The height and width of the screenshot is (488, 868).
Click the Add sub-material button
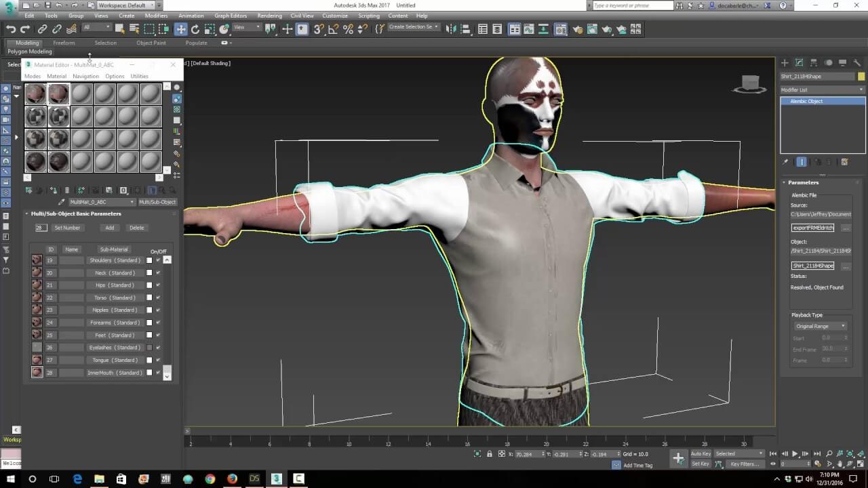pyautogui.click(x=109, y=228)
